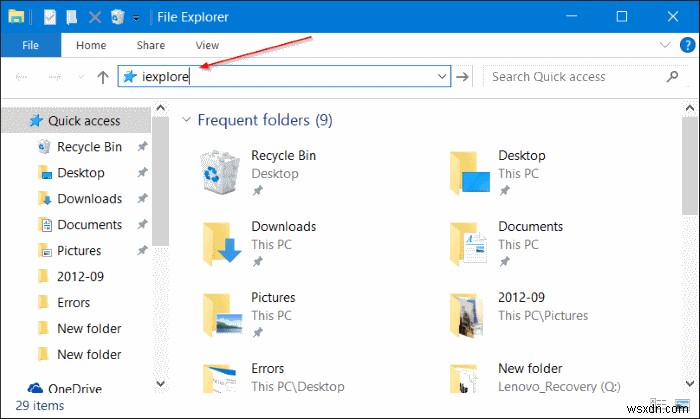
Task: Open the File menu tab
Action: [x=30, y=45]
